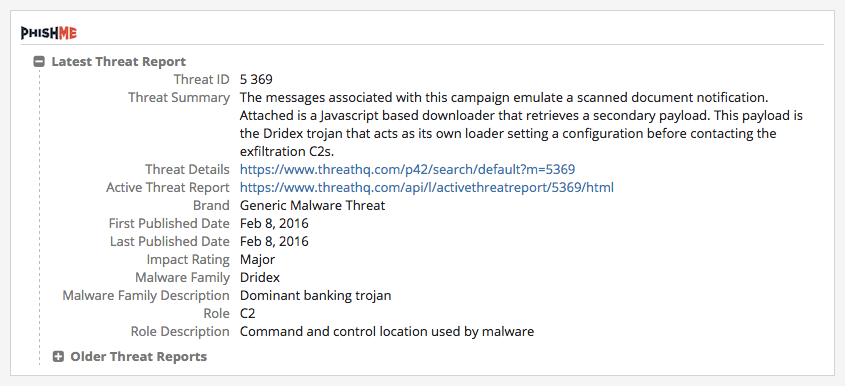
Task: Click the Malware Family Description label
Action: 146,295
